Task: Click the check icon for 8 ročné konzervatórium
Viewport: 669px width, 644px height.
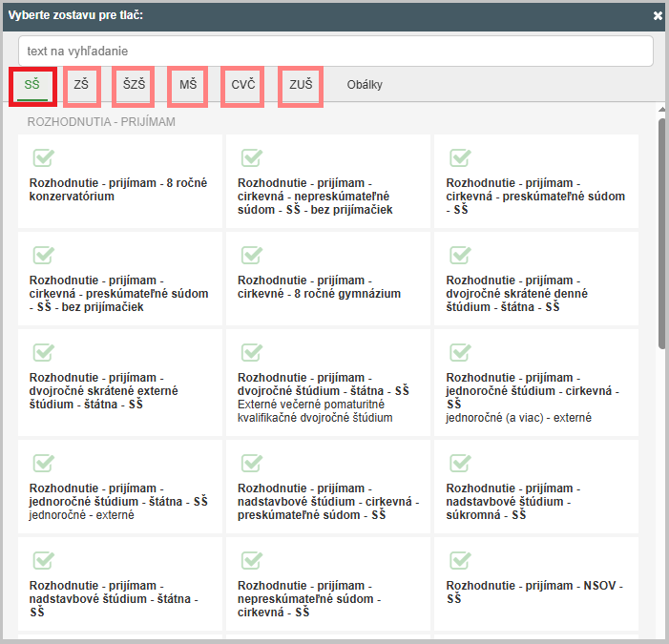Action: click(x=43, y=157)
